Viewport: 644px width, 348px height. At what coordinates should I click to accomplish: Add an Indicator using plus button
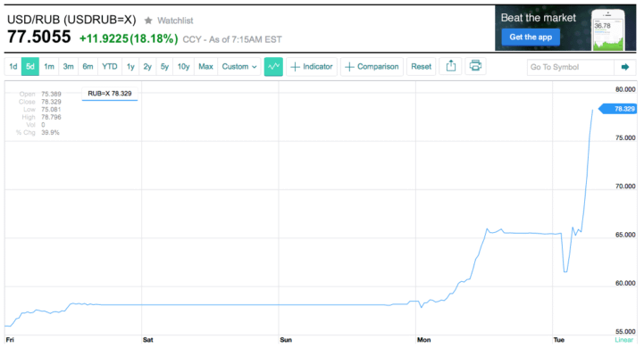pyautogui.click(x=312, y=67)
